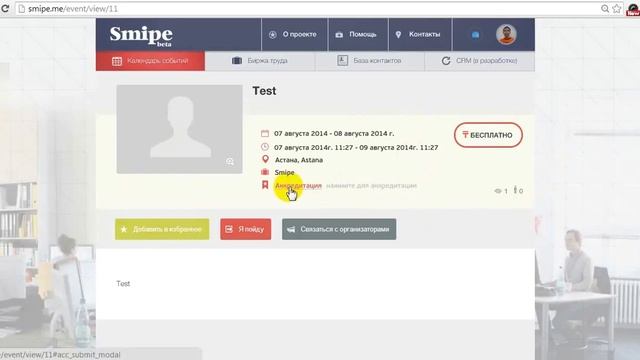Click the Контакты pin icon in header
Screen dimensions: 640x360
coord(398,35)
